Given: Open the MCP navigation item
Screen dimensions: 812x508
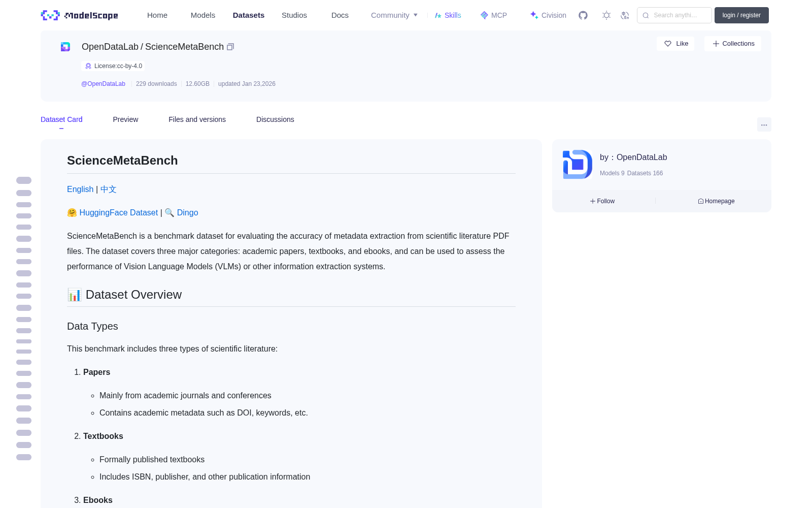Looking at the screenshot, I should [x=494, y=15].
